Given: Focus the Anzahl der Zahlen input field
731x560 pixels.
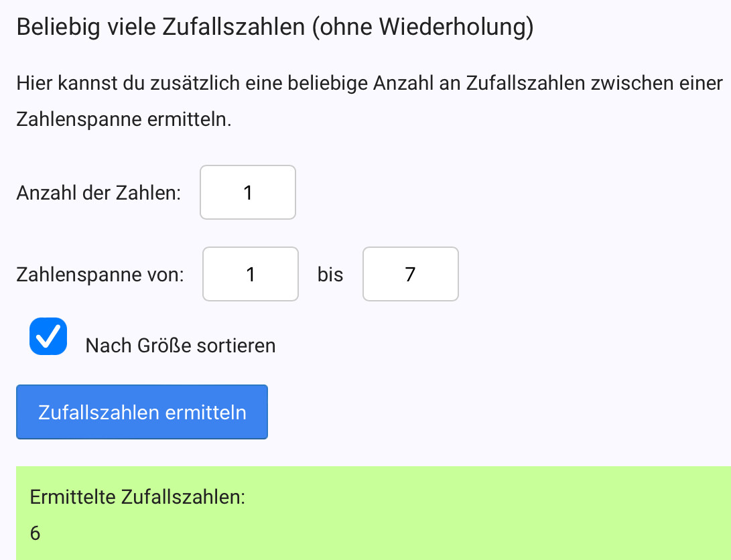Looking at the screenshot, I should pos(248,192).
